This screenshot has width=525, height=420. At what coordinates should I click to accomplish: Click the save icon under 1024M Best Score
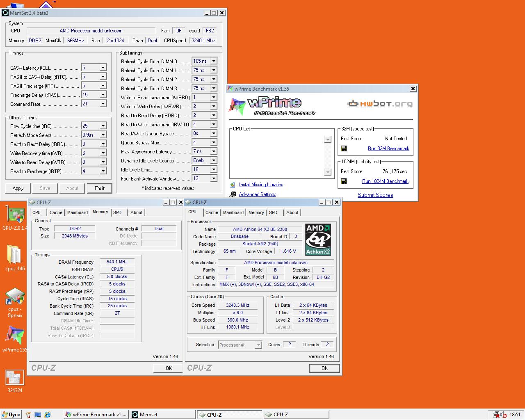pyautogui.click(x=344, y=181)
